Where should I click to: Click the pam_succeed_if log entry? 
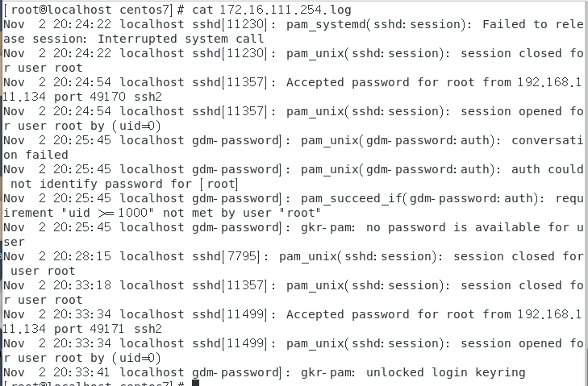click(293, 205)
